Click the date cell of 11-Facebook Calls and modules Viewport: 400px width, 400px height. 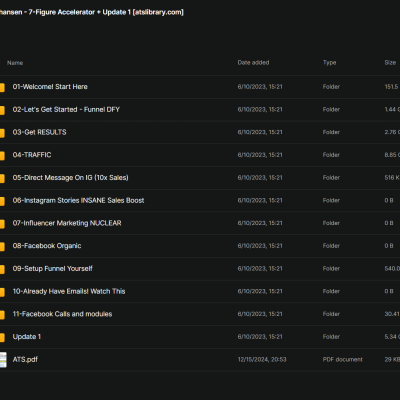(260, 314)
